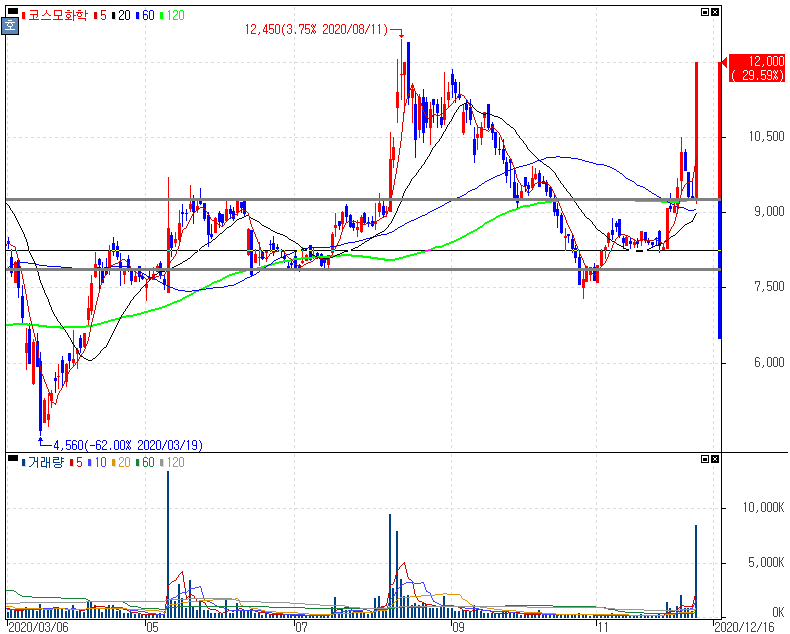The width and height of the screenshot is (790, 634).
Task: Click the 4,560 low price annotation
Action: pos(128,445)
